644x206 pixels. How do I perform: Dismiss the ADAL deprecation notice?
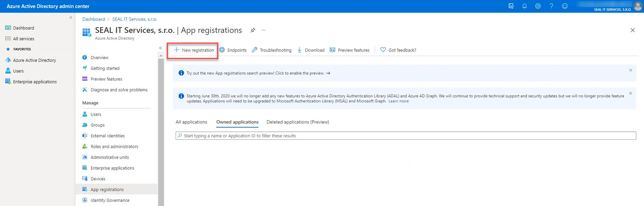(x=631, y=93)
